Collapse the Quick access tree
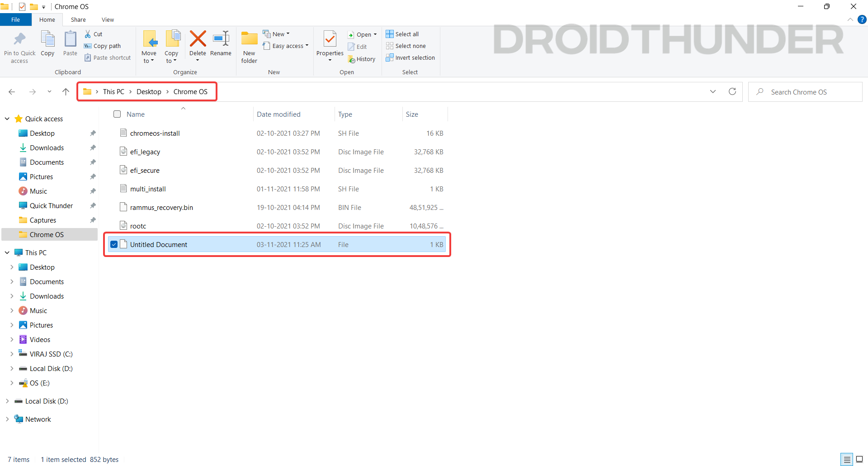 tap(7, 119)
